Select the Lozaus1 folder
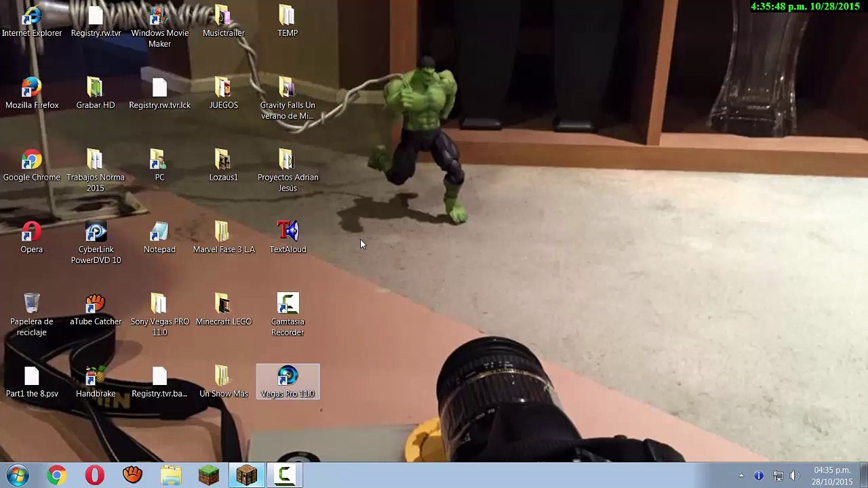The width and height of the screenshot is (868, 488). [224, 165]
